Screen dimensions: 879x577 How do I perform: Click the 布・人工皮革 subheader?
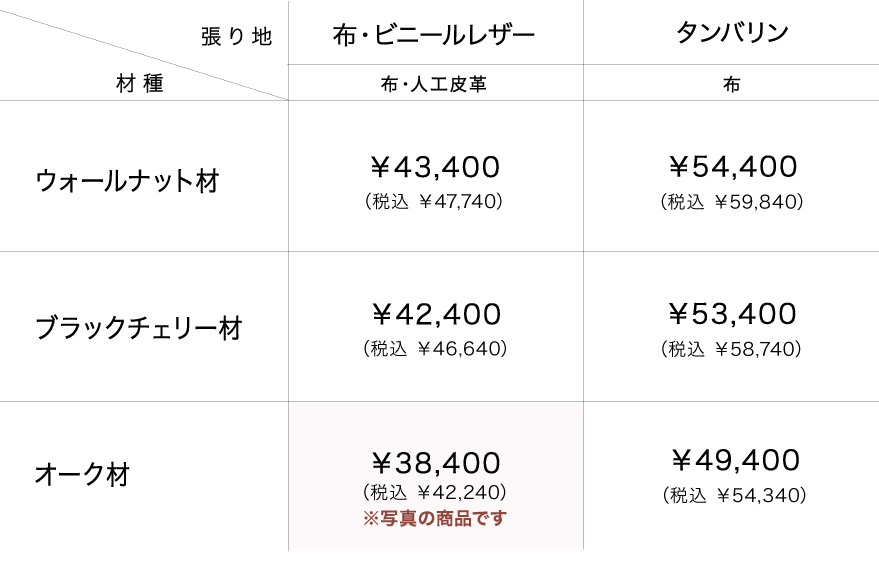[434, 85]
